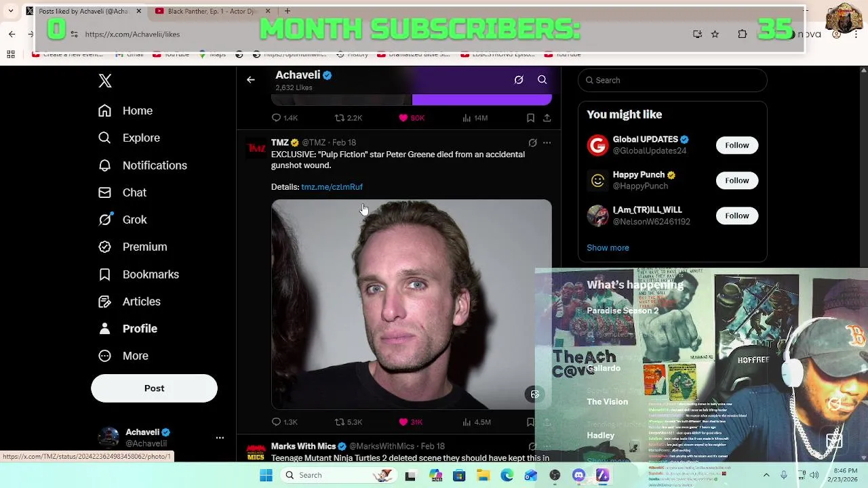The image size is (868, 488).
Task: Open the Peter Greene photo in the TMZ post
Action: pos(412,304)
